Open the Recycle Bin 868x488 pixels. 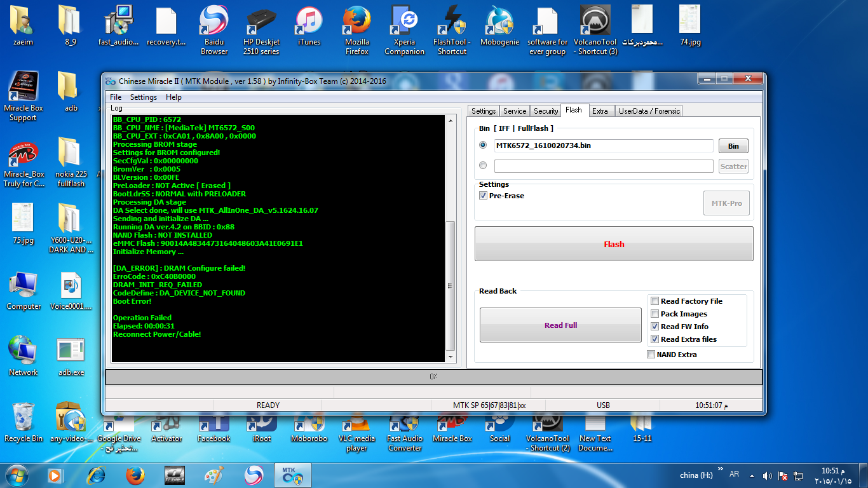pyautogui.click(x=24, y=423)
